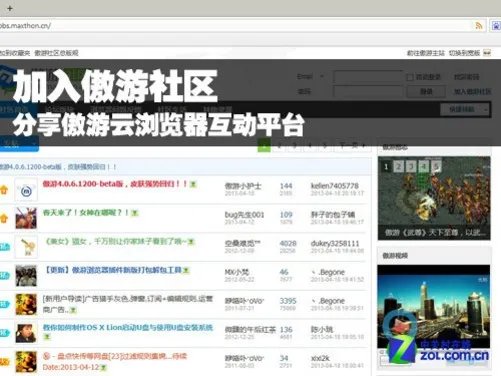Go to page 2 in pagination
The height and width of the screenshot is (376, 501).
point(279,145)
